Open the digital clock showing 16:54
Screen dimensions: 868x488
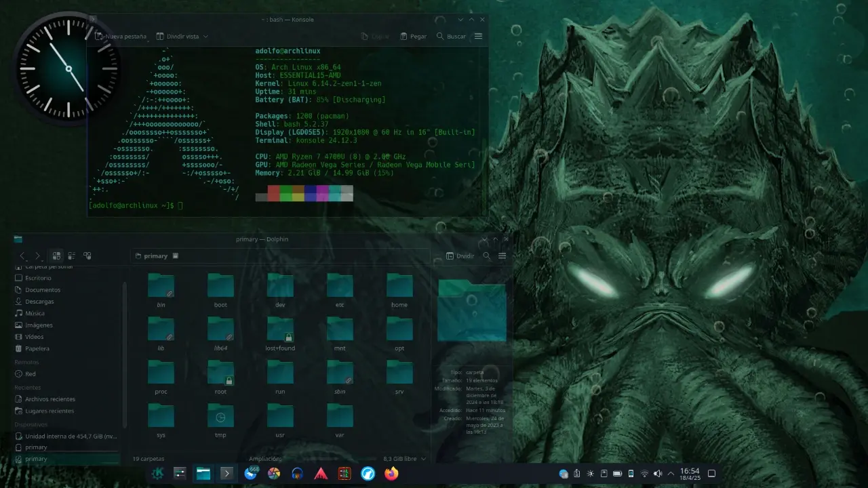(690, 474)
